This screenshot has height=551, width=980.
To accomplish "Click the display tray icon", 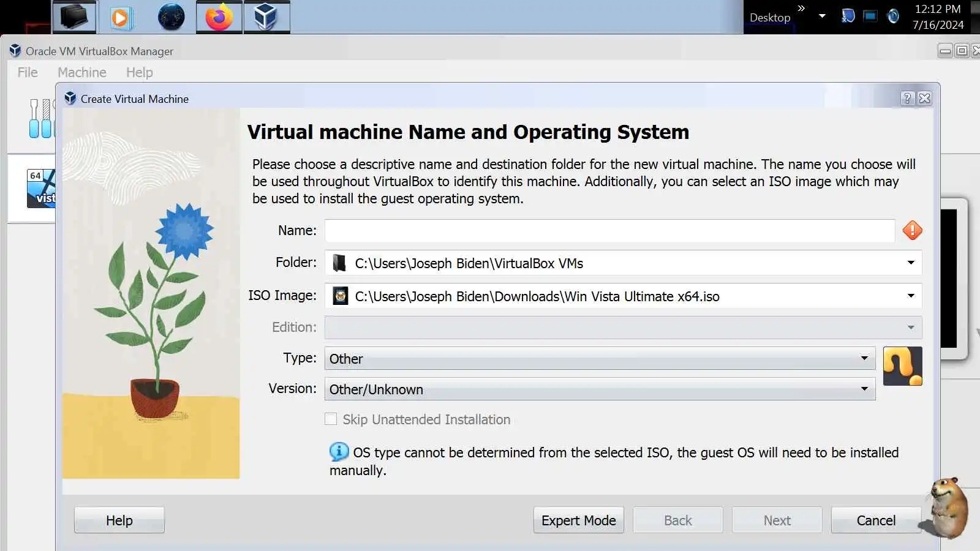I will click(870, 16).
